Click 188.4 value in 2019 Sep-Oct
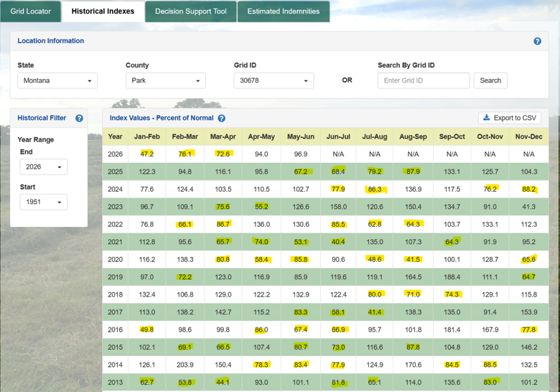560x392 pixels. (452, 277)
